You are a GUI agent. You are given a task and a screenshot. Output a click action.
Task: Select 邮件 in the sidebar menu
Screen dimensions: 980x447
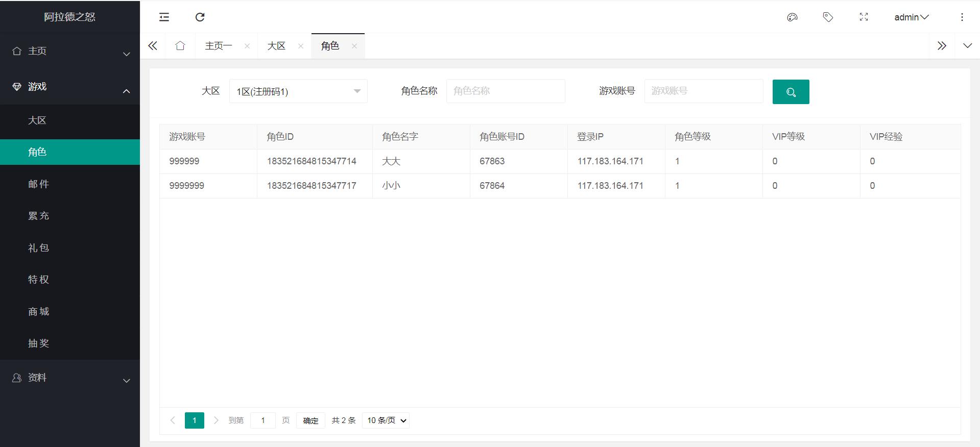(39, 184)
